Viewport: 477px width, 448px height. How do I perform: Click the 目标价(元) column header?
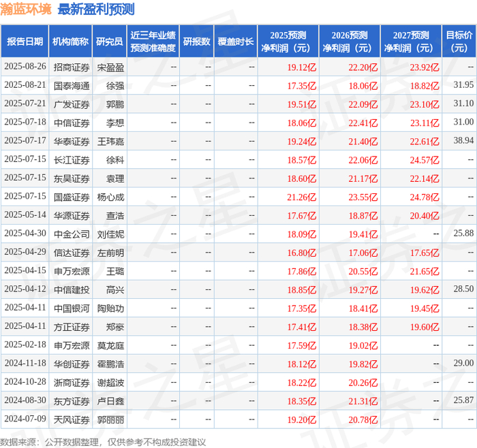[459, 42]
